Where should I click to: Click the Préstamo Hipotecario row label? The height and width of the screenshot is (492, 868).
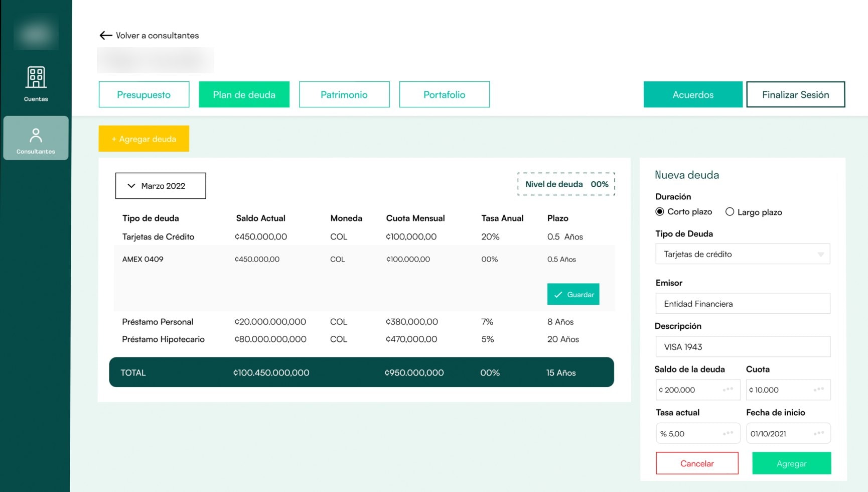click(x=164, y=339)
